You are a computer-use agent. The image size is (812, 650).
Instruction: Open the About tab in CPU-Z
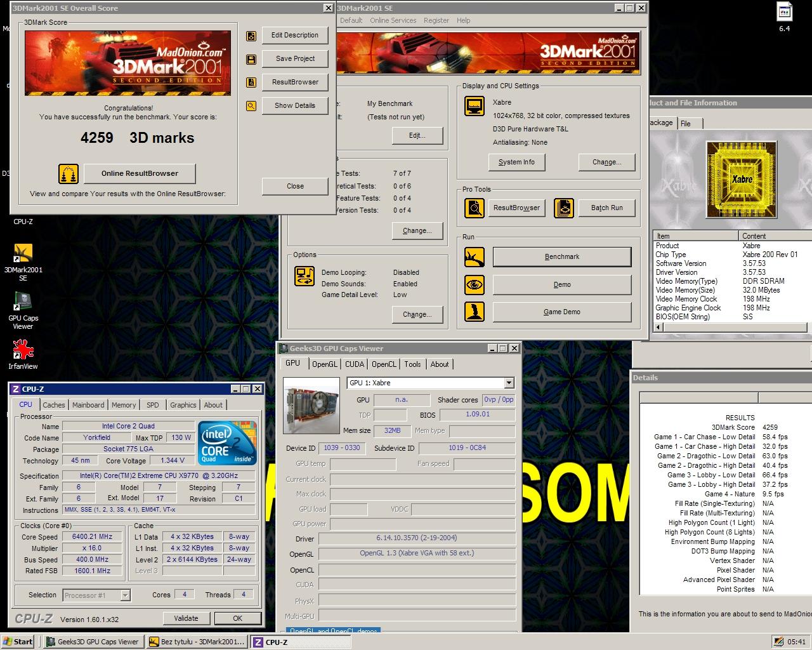pos(213,405)
